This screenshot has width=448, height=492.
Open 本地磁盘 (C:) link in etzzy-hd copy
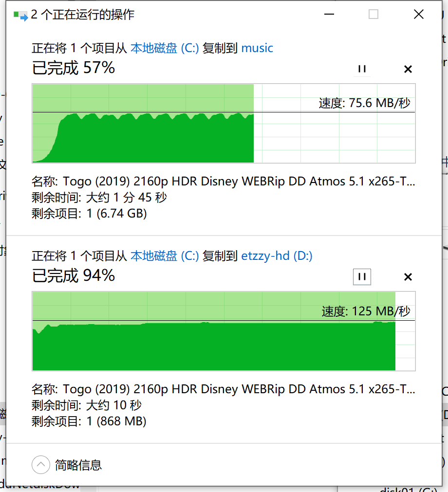[165, 256]
